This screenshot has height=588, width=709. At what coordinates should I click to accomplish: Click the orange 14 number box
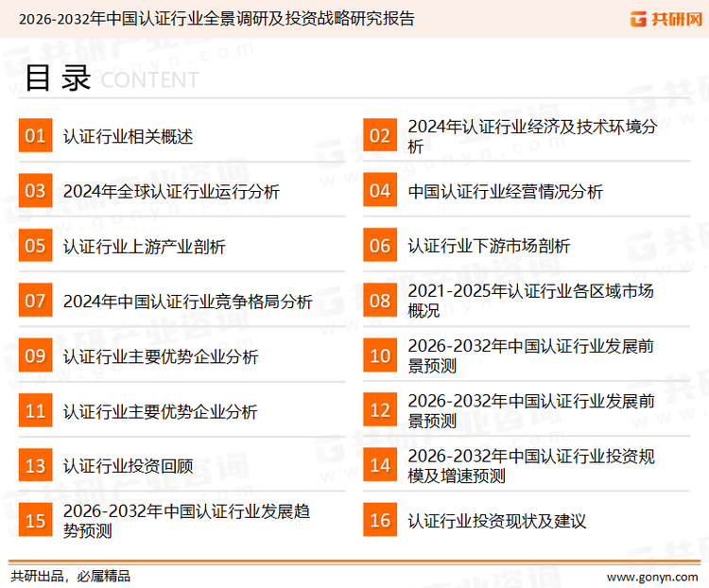click(380, 465)
